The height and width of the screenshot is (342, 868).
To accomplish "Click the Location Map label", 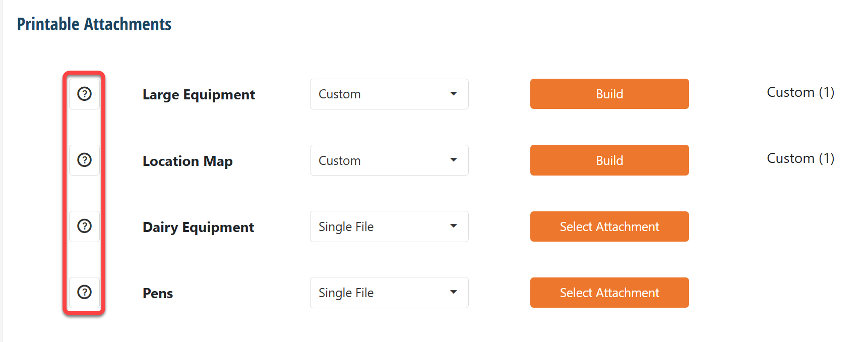I will tap(188, 161).
